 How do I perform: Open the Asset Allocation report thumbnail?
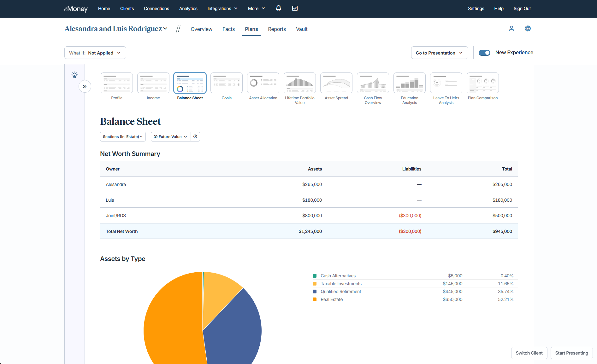point(263,83)
